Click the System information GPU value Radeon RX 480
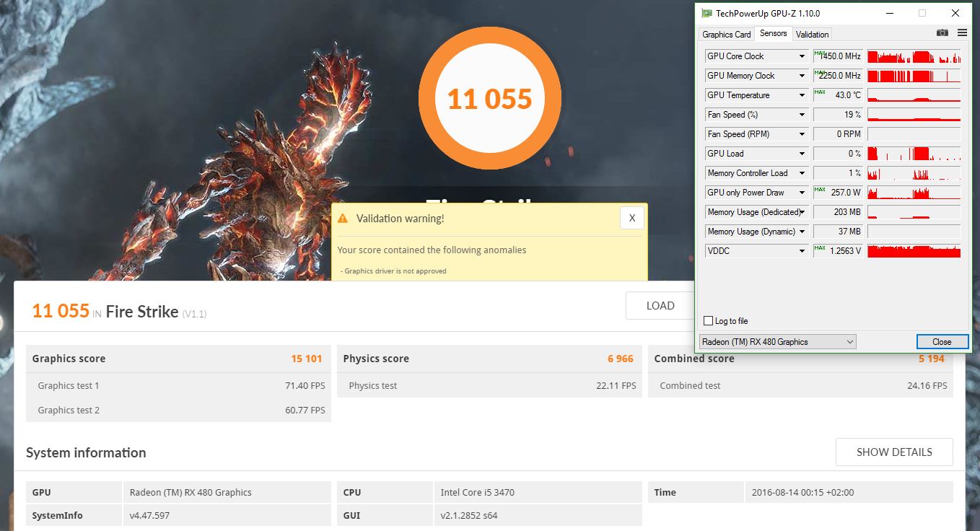This screenshot has height=531, width=980. tap(191, 493)
